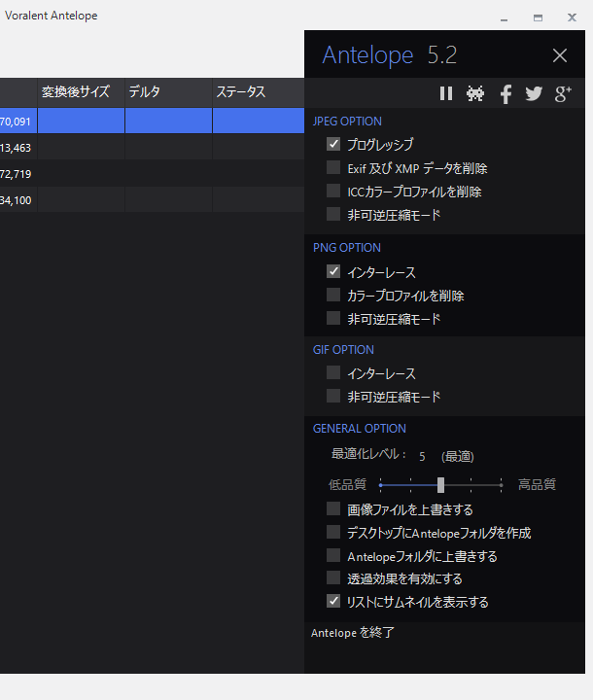Image resolution: width=593 pixels, height=700 pixels.
Task: Select the row with size 34,100
Action: [x=152, y=200]
